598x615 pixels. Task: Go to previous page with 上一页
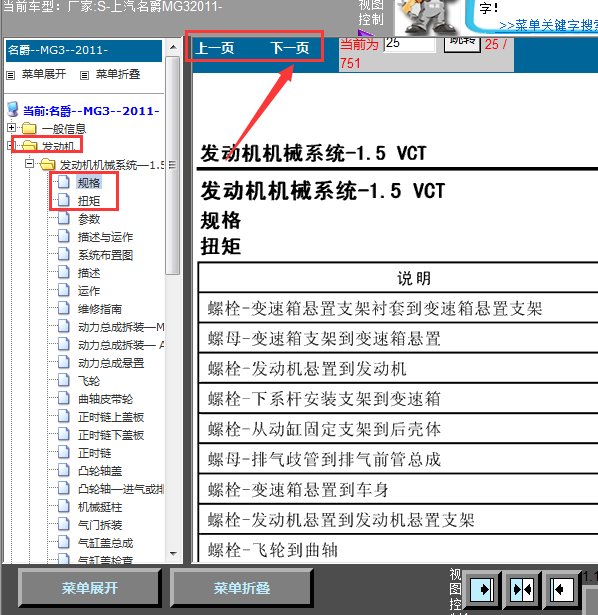click(215, 48)
